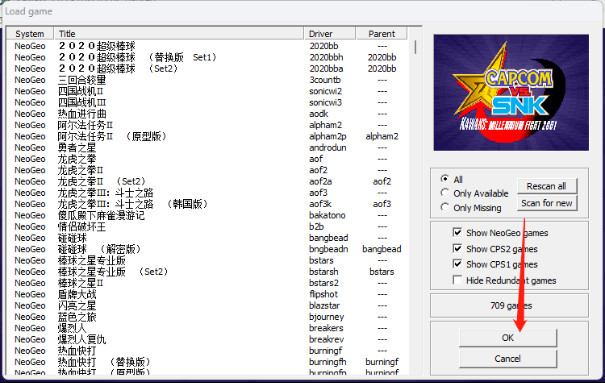Open the Capcom vs SNK preview image
Image resolution: width=605 pixels, height=383 pixels.
click(511, 93)
